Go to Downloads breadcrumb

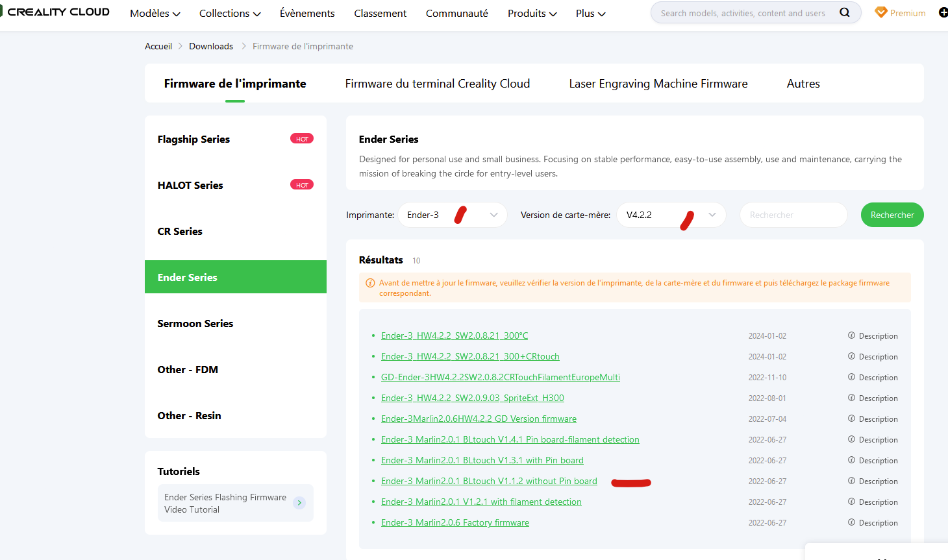click(x=211, y=46)
